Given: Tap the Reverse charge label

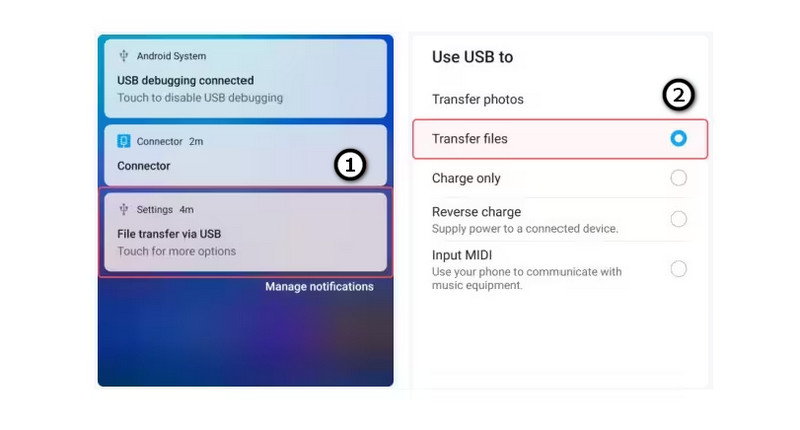Looking at the screenshot, I should pos(477,212).
